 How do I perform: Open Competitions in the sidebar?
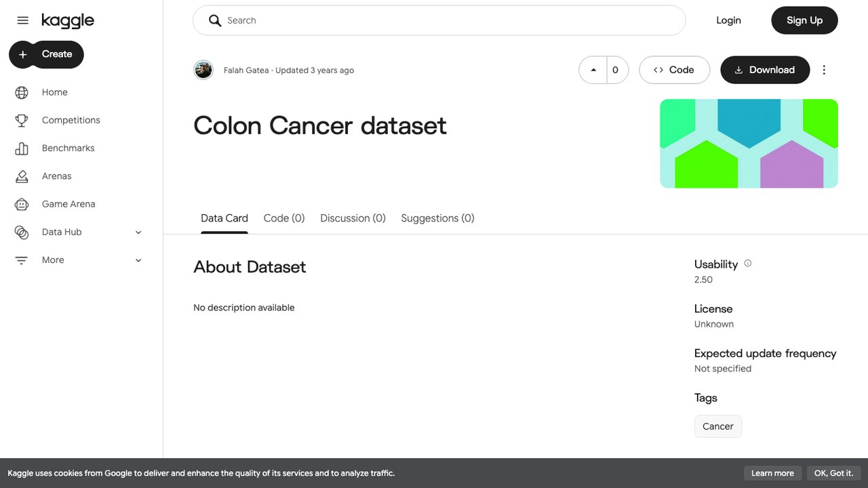coord(71,120)
